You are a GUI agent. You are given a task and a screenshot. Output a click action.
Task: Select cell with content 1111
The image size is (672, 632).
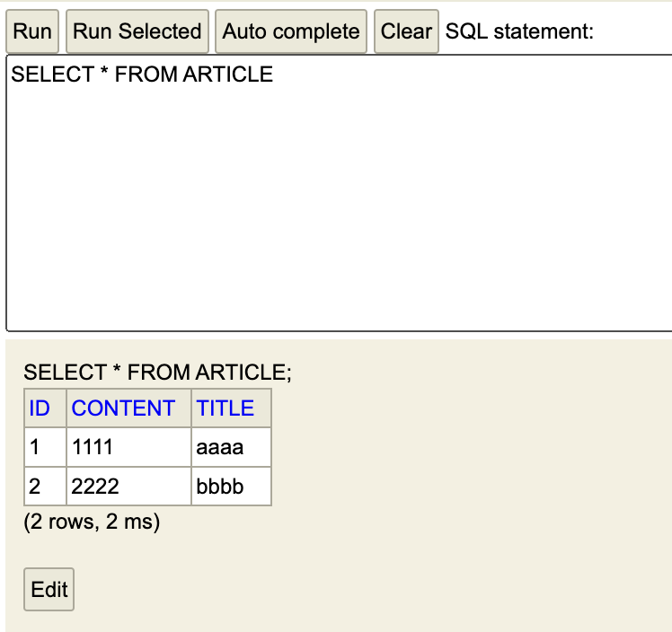128,447
